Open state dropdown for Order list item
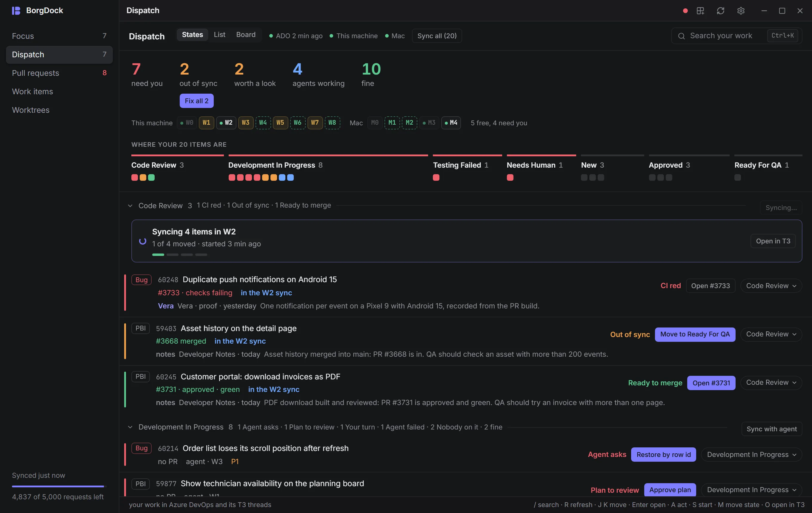The height and width of the screenshot is (513, 812). (x=751, y=455)
